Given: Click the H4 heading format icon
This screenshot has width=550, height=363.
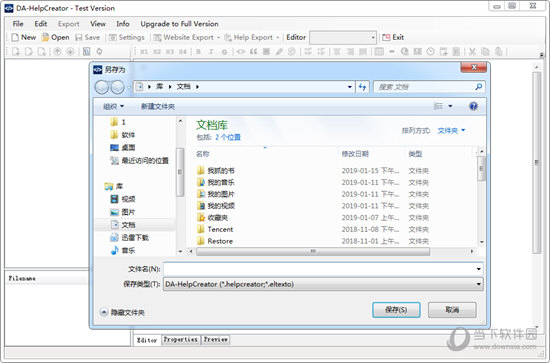Looking at the screenshot, I should [183, 52].
